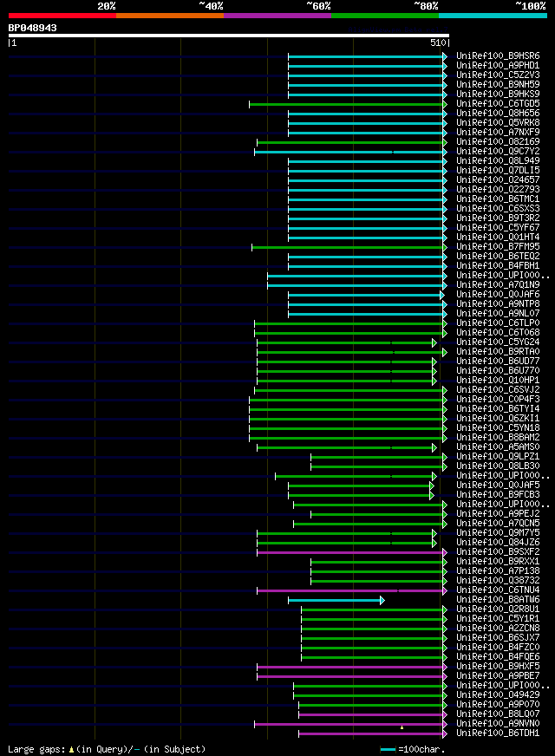Select the UniRef100_Q6ZKI1 entry

coord(498,419)
